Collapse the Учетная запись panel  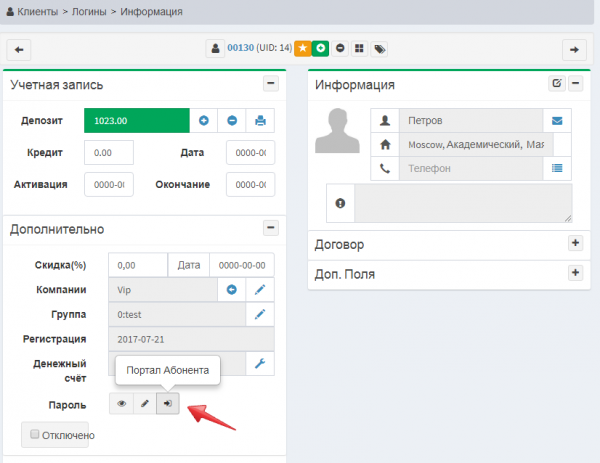pyautogui.click(x=270, y=84)
